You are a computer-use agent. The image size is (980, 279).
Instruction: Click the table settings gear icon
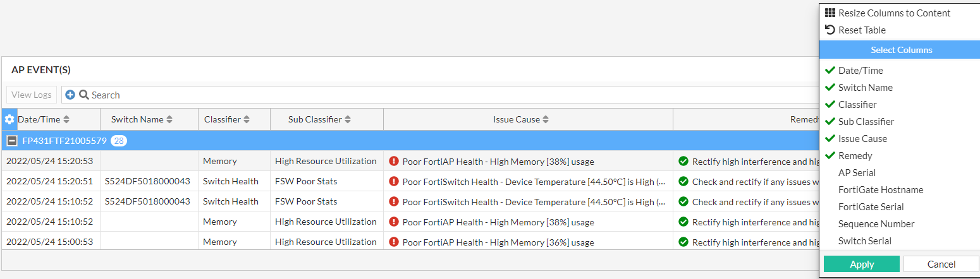(x=9, y=119)
